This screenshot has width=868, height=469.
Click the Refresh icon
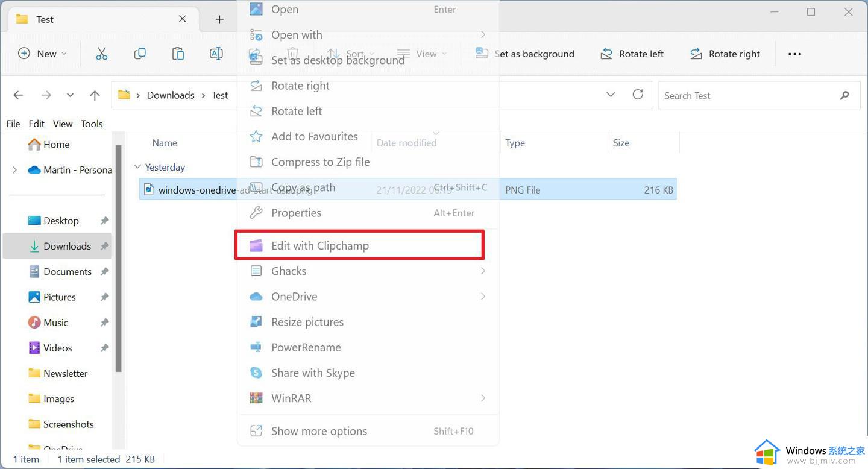point(638,95)
